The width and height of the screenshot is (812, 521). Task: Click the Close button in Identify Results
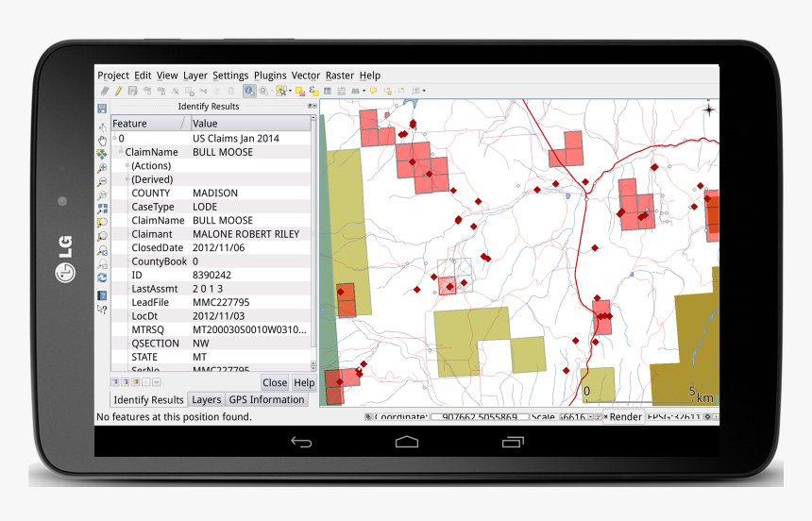(275, 383)
